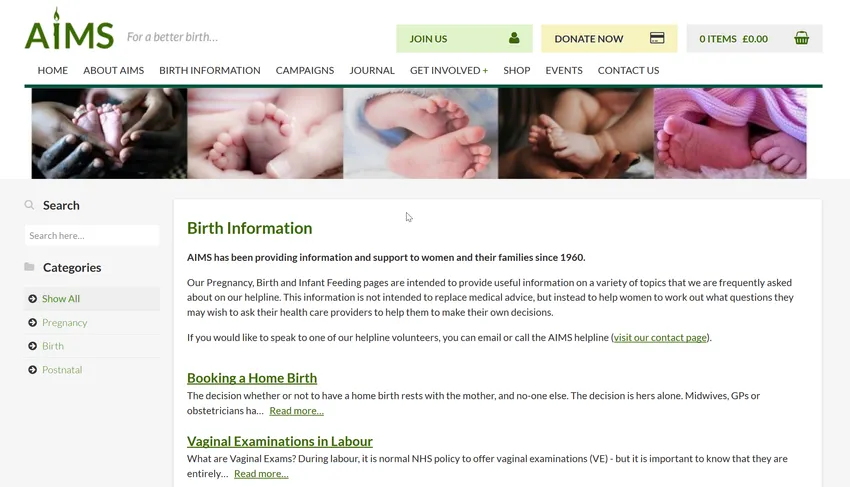This screenshot has height=487, width=850.
Task: Click the 'For a better birth...' tagline
Action: (x=172, y=37)
